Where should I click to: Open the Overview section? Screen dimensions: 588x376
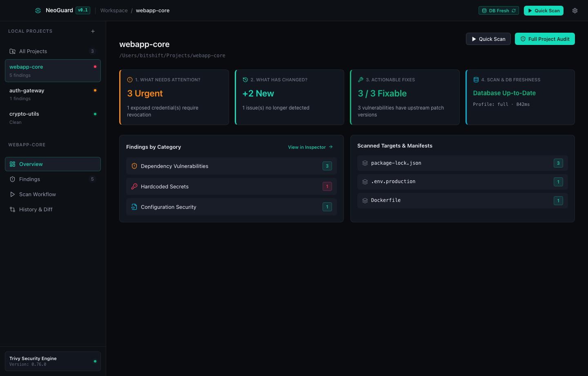click(x=53, y=164)
